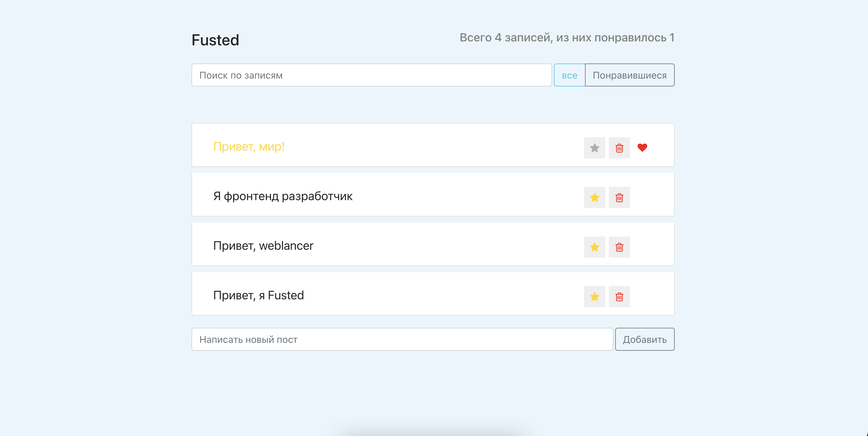The image size is (868, 436).
Task: Like the post text 'Привет, мир!'
Action: [x=249, y=146]
